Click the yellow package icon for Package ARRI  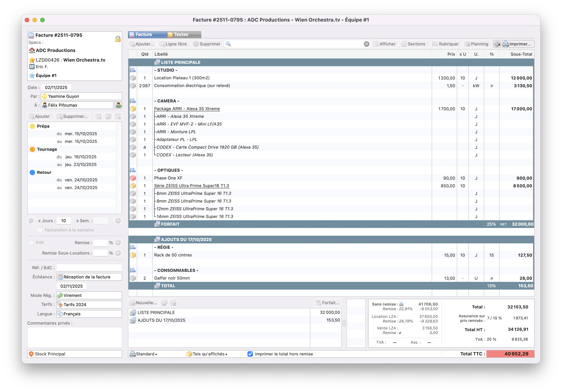pyautogui.click(x=133, y=109)
